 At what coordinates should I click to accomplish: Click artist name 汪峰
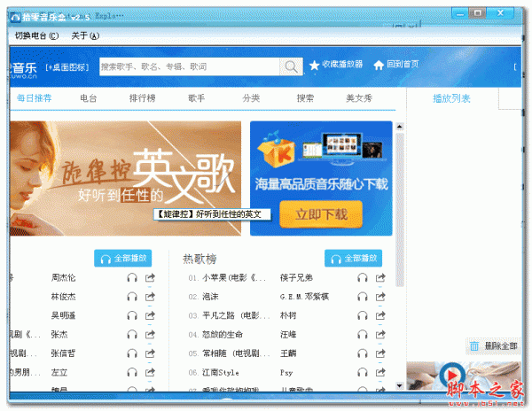click(x=288, y=335)
